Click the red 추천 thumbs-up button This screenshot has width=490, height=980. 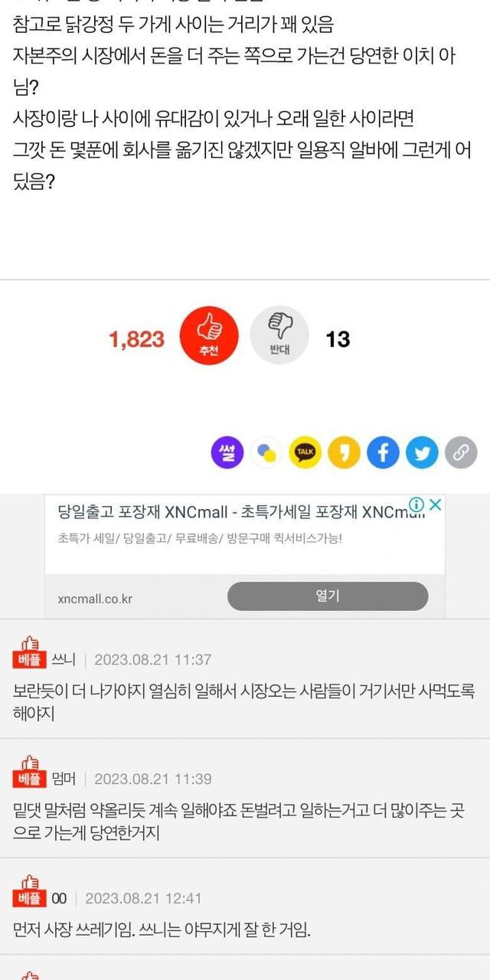point(209,335)
